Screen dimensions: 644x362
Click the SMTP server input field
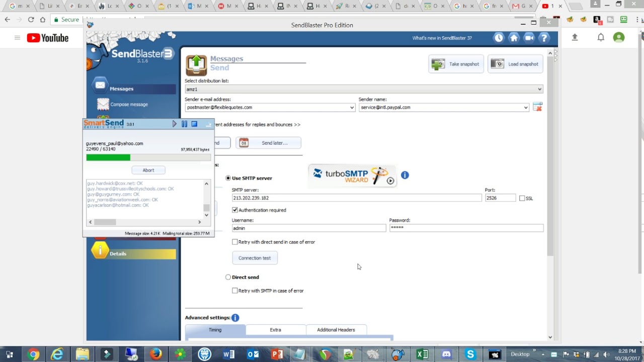(x=357, y=198)
